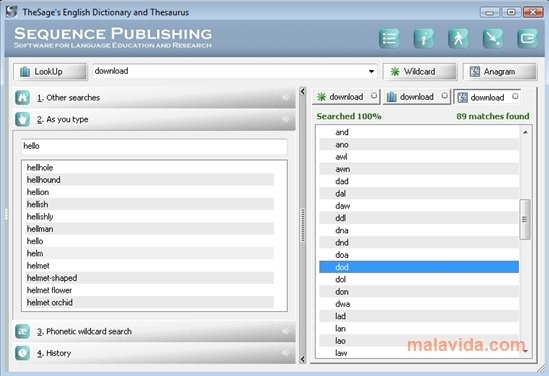Screen dimensions: 549x376
Task: Click the walking figure icon in header
Action: coord(458,38)
